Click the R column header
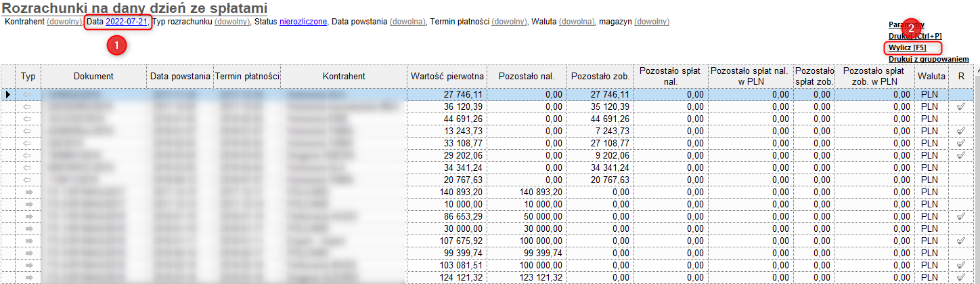This screenshot has height=284, width=980. coord(961,77)
